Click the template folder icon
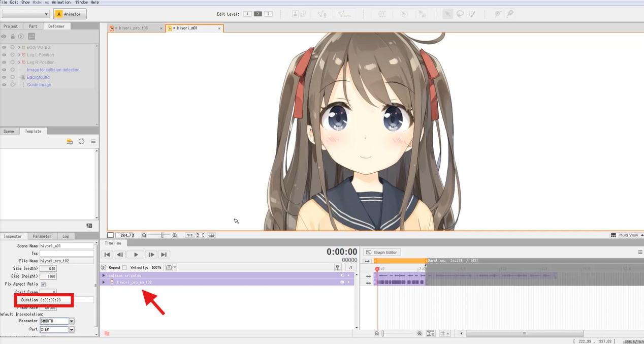Screen dimensions: 644x344 tap(70, 141)
